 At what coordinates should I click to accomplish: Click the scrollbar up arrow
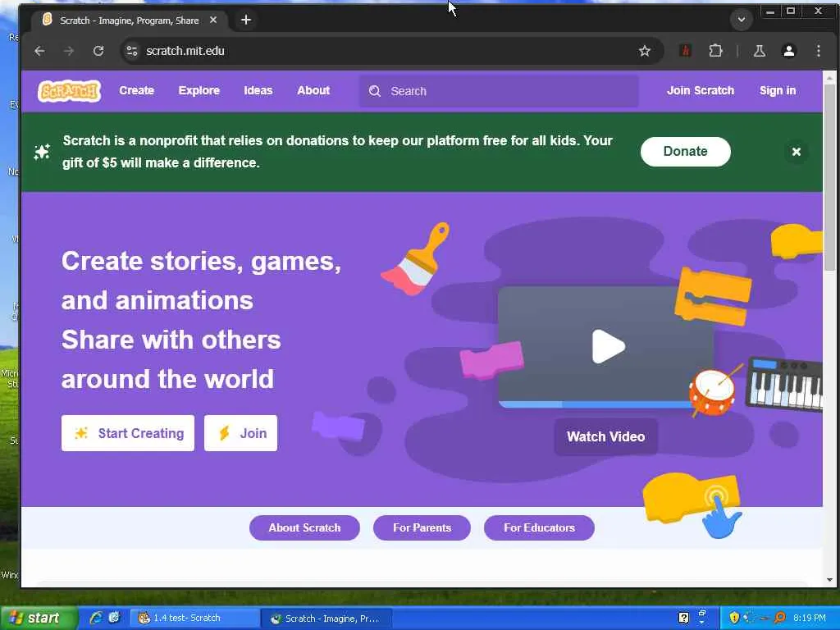coord(829,78)
